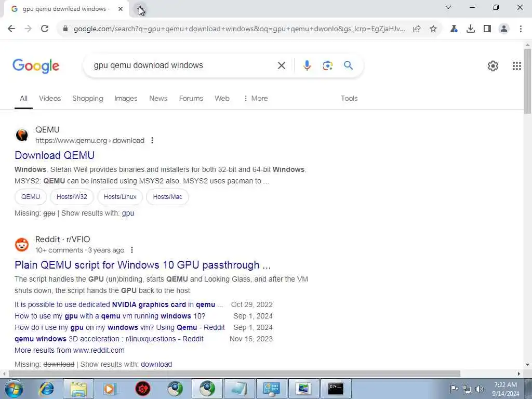The width and height of the screenshot is (532, 399).
Task: Select the All results tab
Action: pos(23,98)
